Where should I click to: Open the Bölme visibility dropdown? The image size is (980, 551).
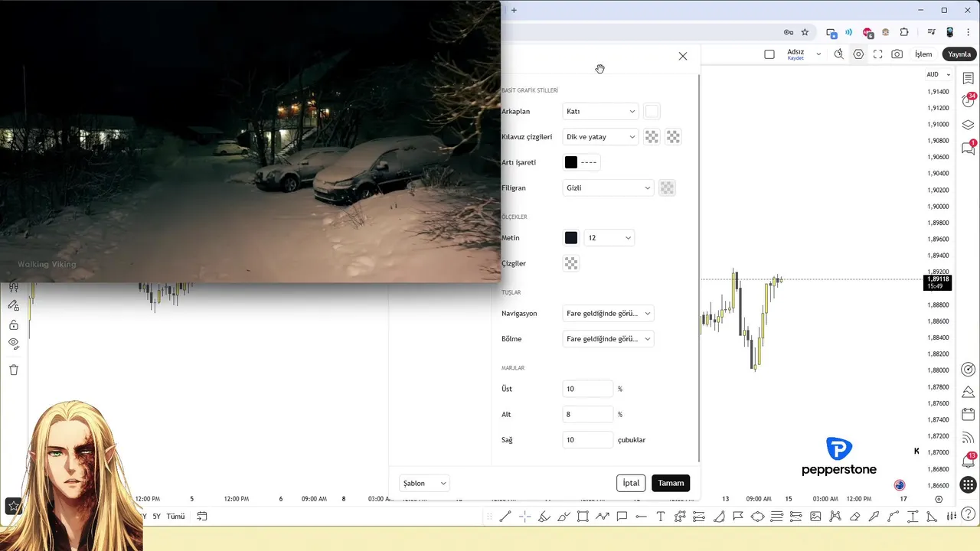608,339
